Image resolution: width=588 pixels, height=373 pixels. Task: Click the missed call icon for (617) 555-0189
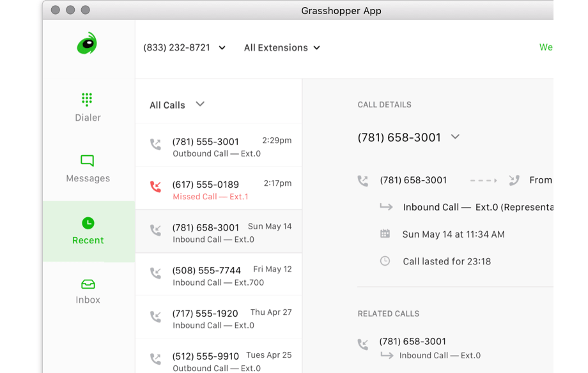point(155,187)
